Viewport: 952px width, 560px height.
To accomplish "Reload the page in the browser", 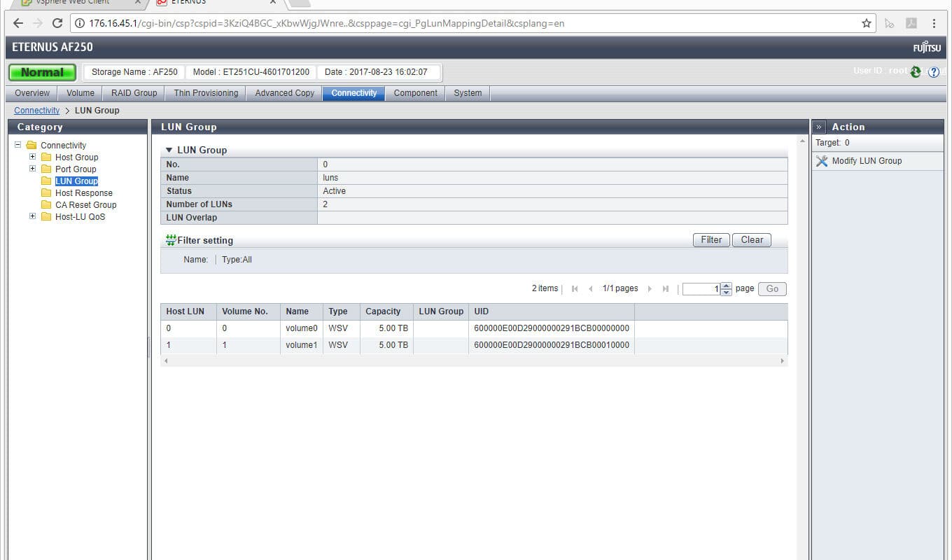I will pos(57,23).
